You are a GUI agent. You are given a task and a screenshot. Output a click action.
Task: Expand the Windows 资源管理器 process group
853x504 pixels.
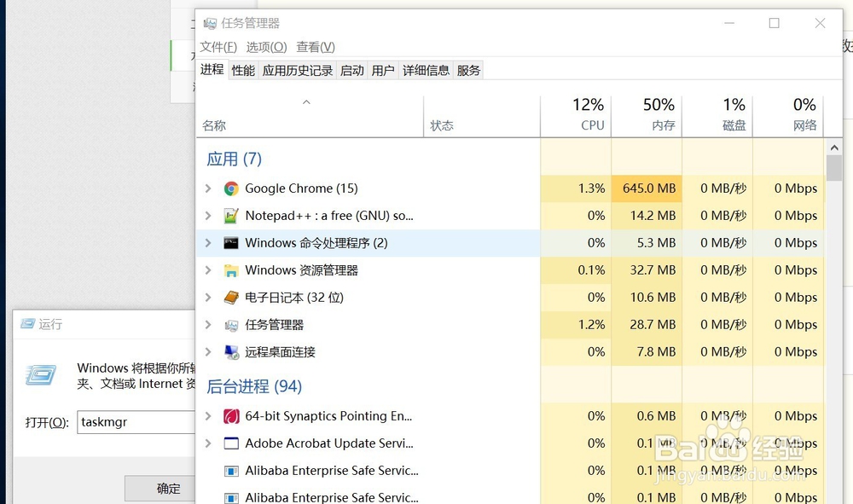209,270
